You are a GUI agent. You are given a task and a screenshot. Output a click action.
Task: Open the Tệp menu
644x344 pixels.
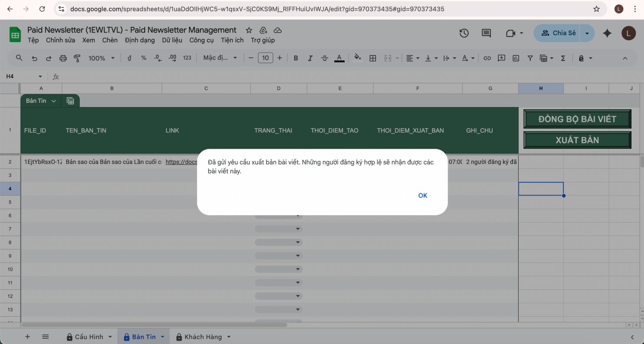[33, 40]
